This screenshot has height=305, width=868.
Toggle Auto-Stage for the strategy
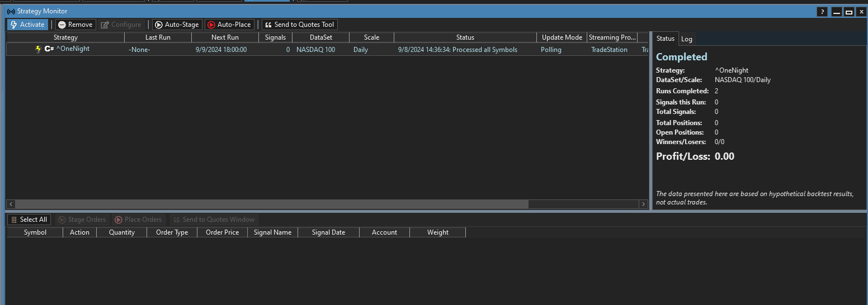tap(177, 25)
